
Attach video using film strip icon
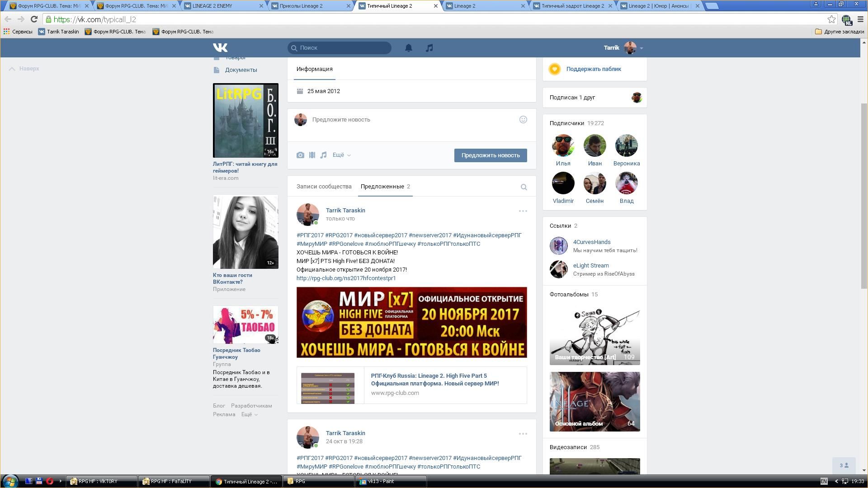[x=312, y=155]
